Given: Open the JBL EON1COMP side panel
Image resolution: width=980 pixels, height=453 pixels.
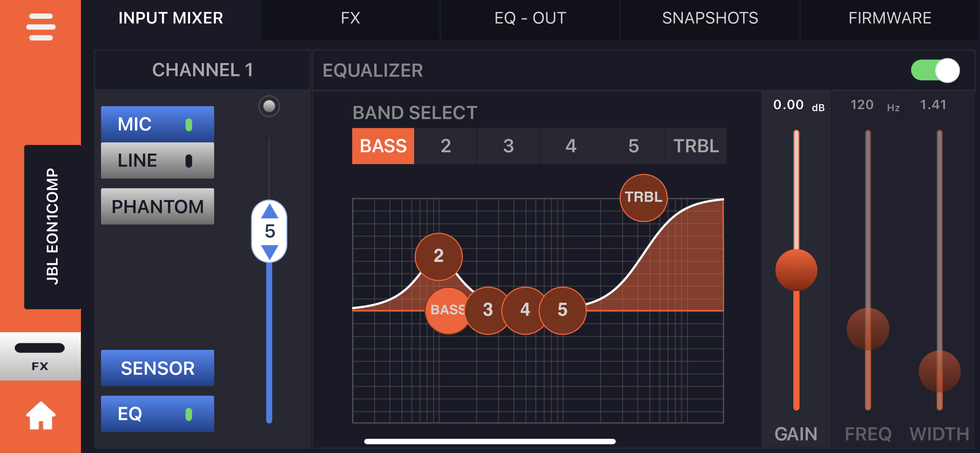Looking at the screenshot, I should pyautogui.click(x=52, y=226).
